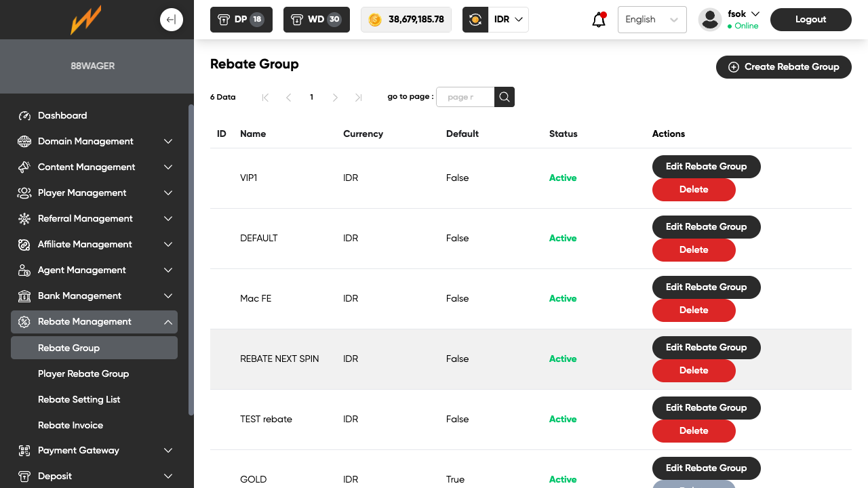Edit Rebate Group for TEST rebate
Image resolution: width=868 pixels, height=488 pixels.
707,408
